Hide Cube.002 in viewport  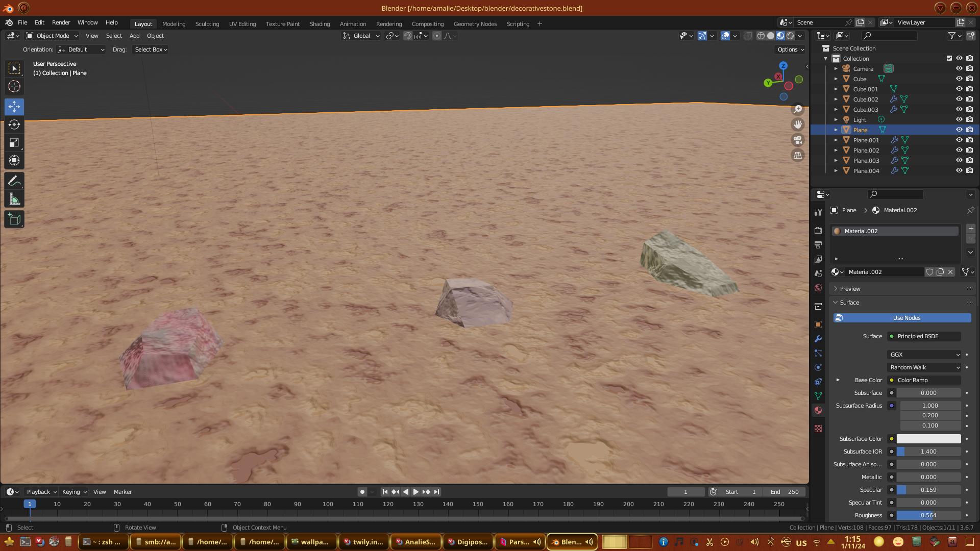(959, 99)
